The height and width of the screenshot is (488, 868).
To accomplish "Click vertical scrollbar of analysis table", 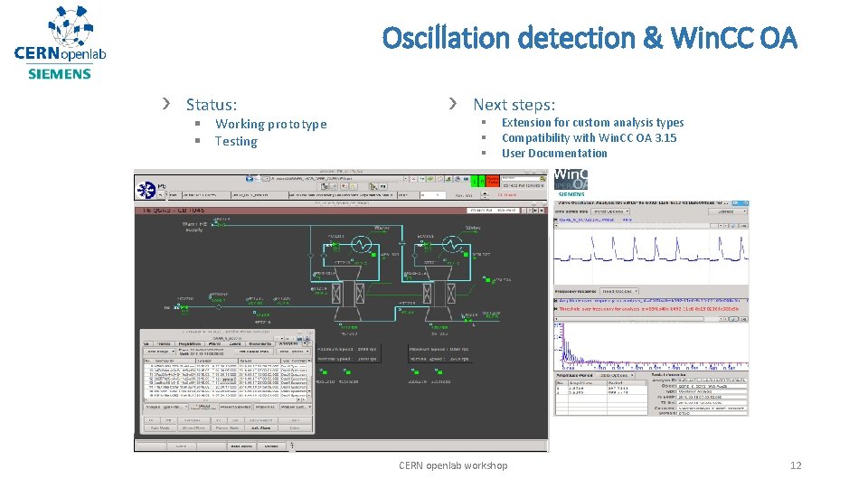I will (309, 380).
